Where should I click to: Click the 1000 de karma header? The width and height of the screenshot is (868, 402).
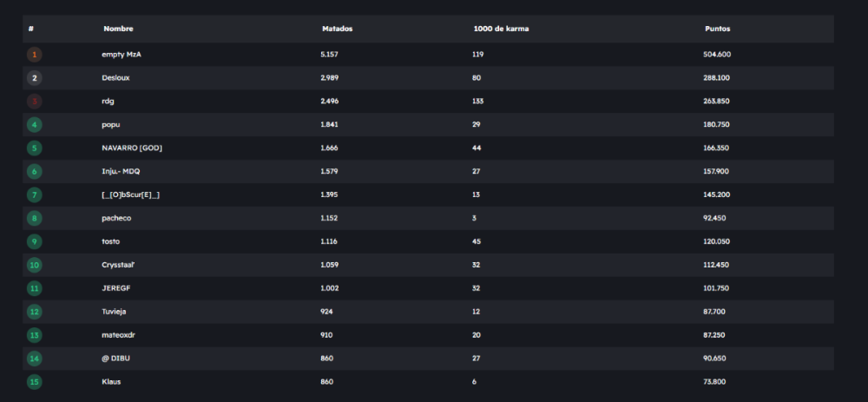501,29
